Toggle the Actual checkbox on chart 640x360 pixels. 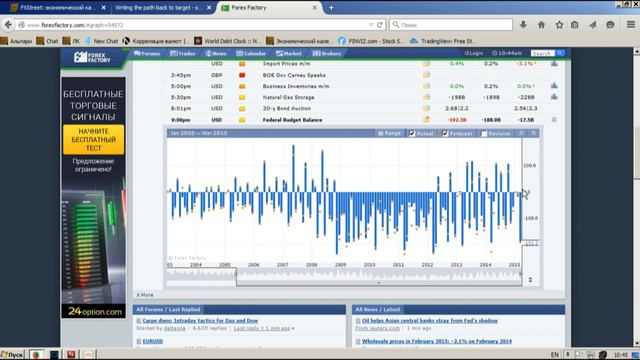[x=412, y=133]
